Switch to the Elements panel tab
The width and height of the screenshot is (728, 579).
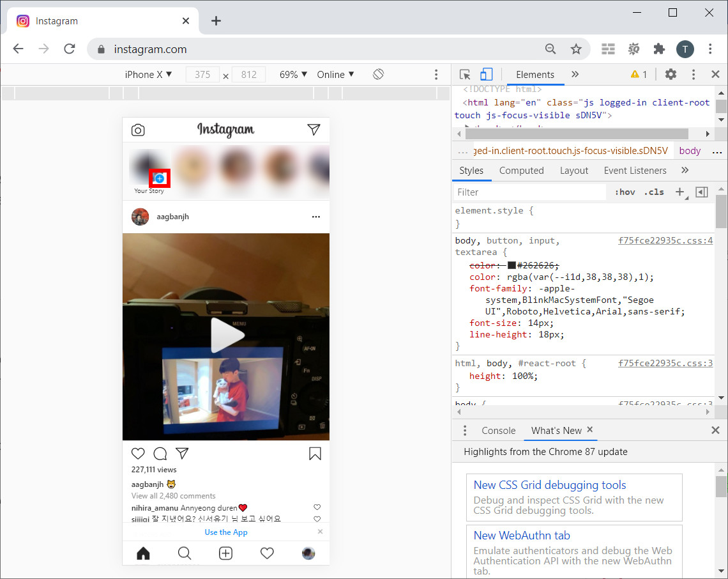pos(535,74)
